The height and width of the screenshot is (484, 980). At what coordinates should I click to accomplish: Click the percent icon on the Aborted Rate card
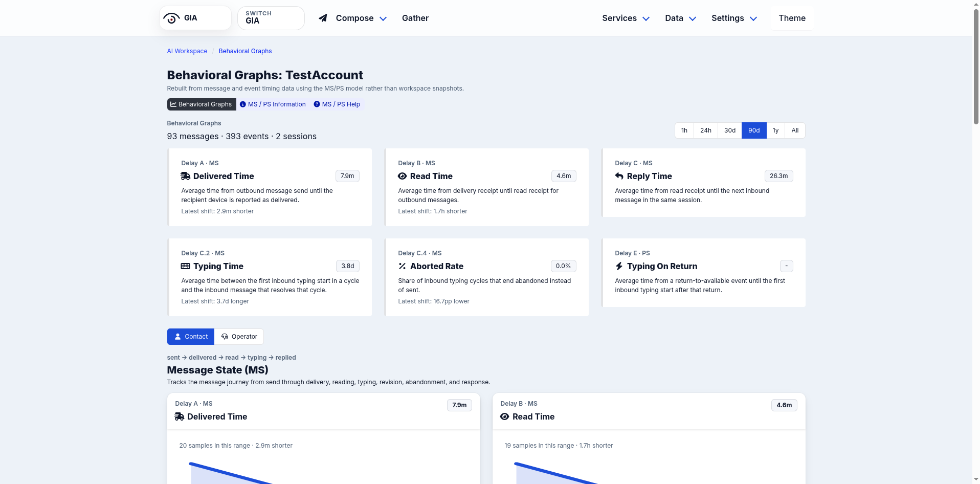(x=402, y=266)
